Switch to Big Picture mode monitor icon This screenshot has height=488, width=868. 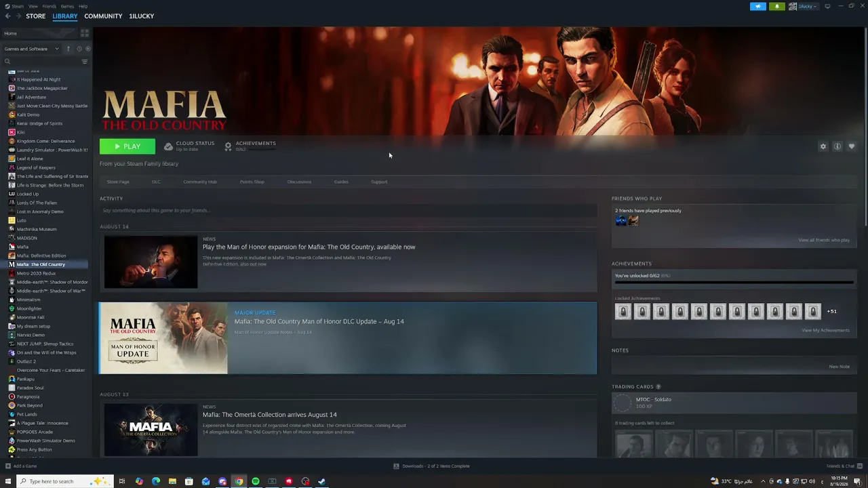point(827,6)
